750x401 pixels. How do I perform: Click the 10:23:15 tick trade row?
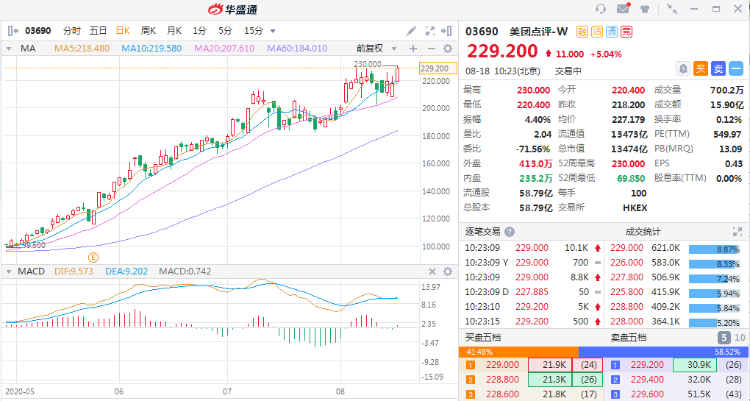pyautogui.click(x=533, y=322)
